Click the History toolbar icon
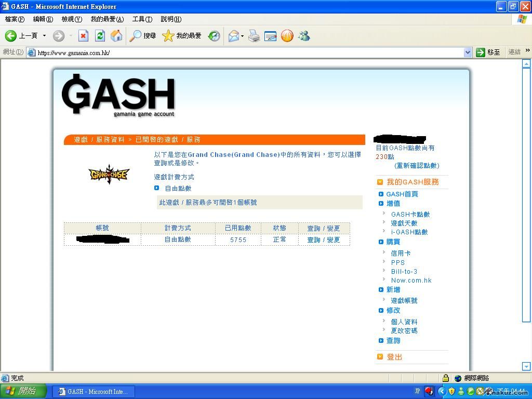 click(214, 36)
